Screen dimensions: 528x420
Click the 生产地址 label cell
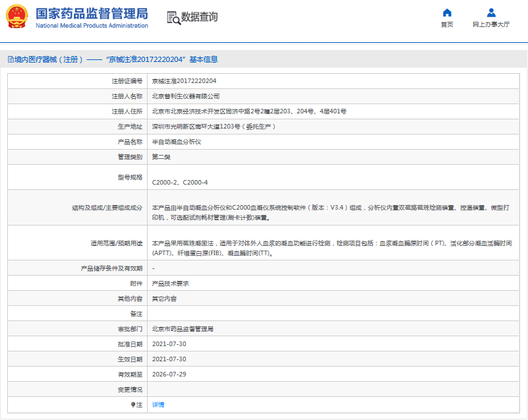coord(77,127)
